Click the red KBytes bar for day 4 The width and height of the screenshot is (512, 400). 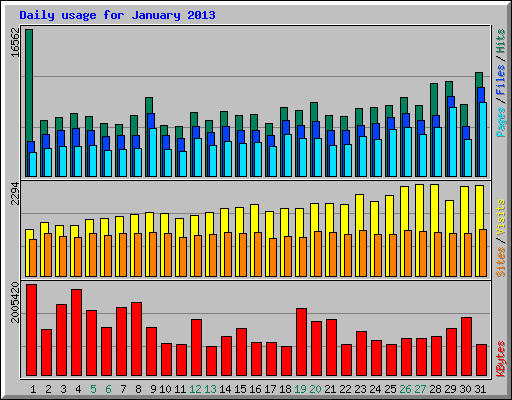pos(76,333)
